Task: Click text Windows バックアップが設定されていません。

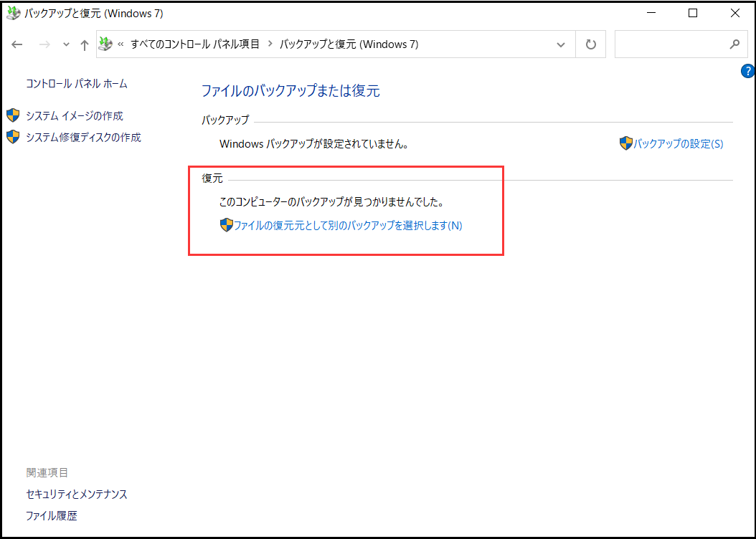Action: click(314, 144)
